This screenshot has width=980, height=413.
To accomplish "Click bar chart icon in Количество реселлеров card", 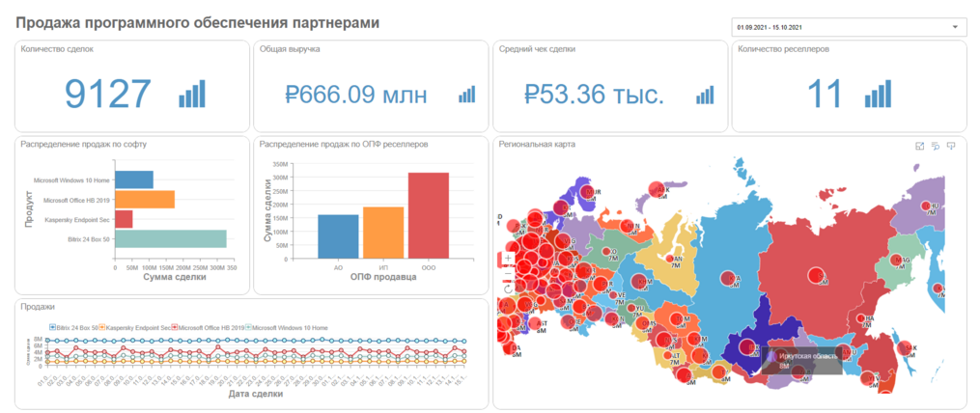I will (x=880, y=94).
